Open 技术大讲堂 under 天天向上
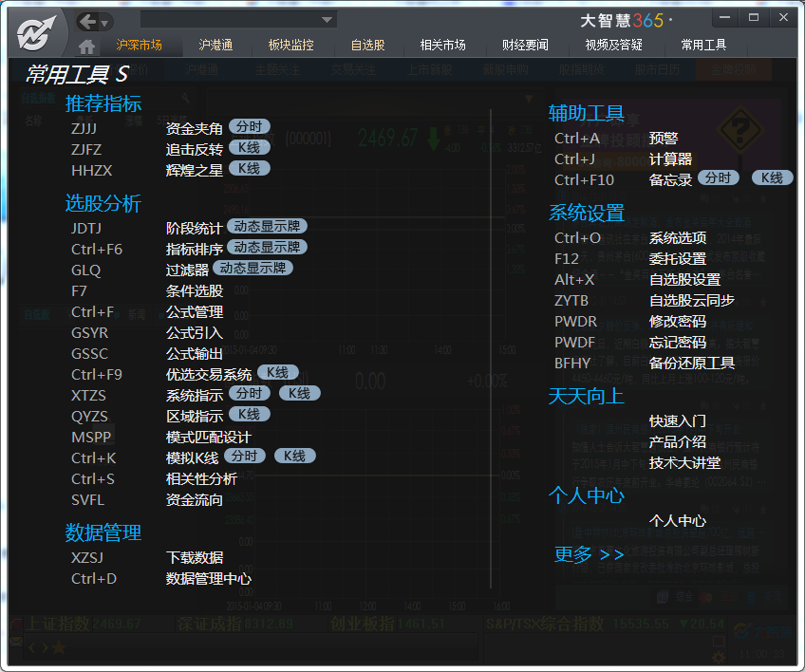Image resolution: width=805 pixels, height=672 pixels. 683,463
